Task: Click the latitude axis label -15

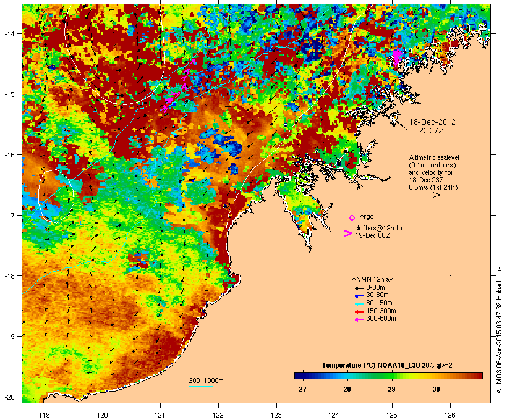Action: click(9, 94)
